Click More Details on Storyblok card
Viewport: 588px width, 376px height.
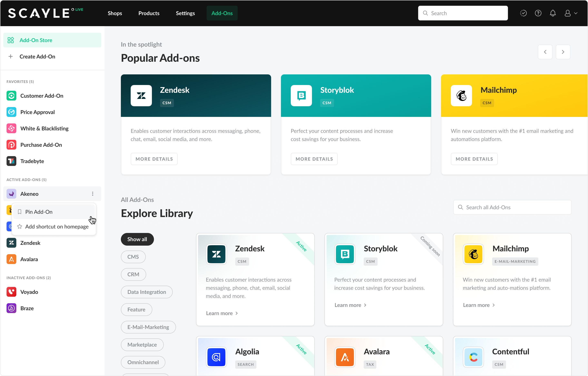click(314, 159)
